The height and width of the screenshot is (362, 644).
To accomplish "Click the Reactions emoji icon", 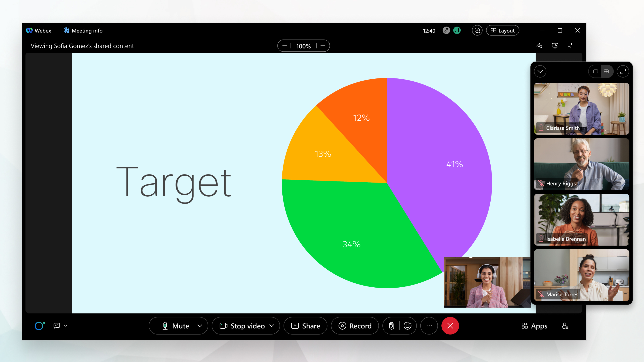I will tap(407, 326).
